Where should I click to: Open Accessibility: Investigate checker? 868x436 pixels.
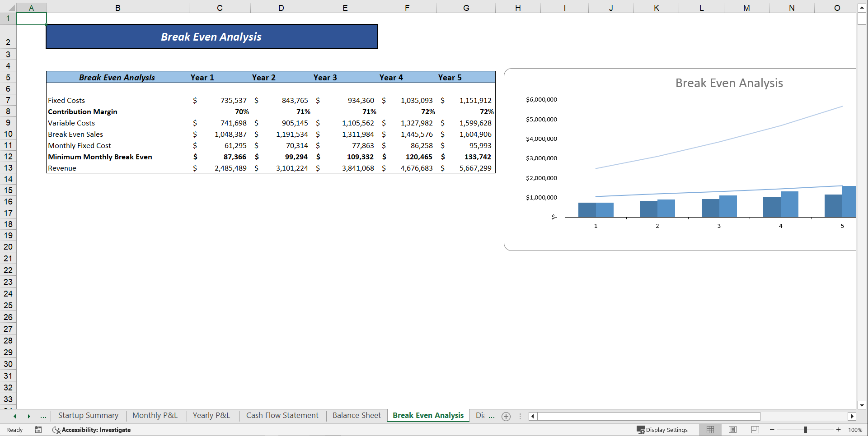tap(92, 430)
